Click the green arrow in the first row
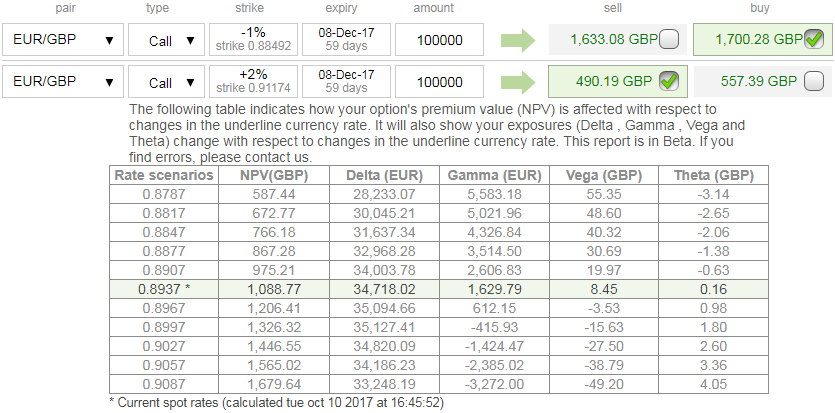835x413 pixels. click(x=516, y=40)
